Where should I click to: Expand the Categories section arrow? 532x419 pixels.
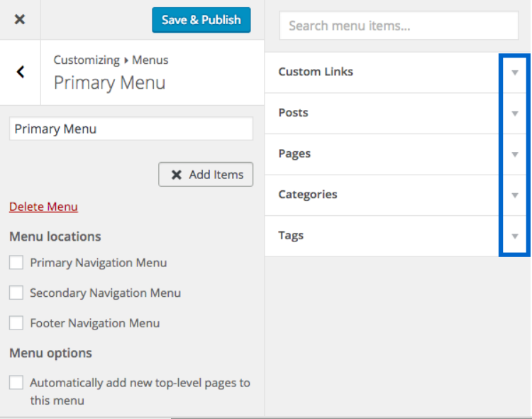click(515, 195)
